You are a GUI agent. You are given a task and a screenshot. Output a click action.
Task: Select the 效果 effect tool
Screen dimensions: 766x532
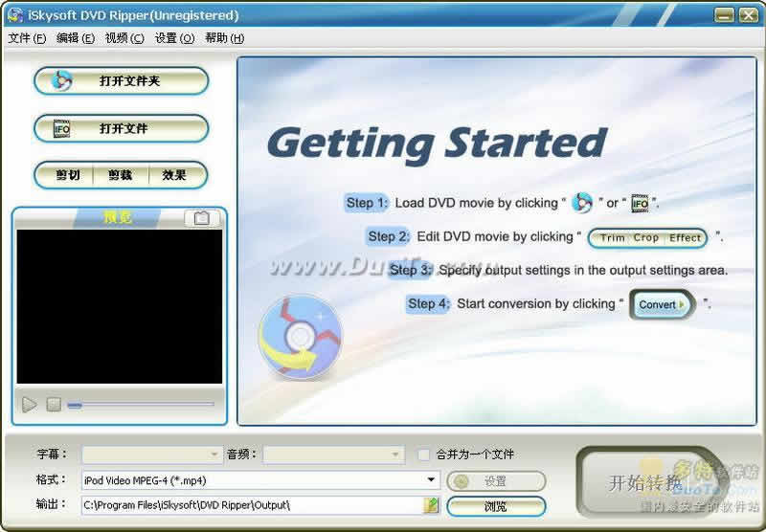(x=175, y=175)
